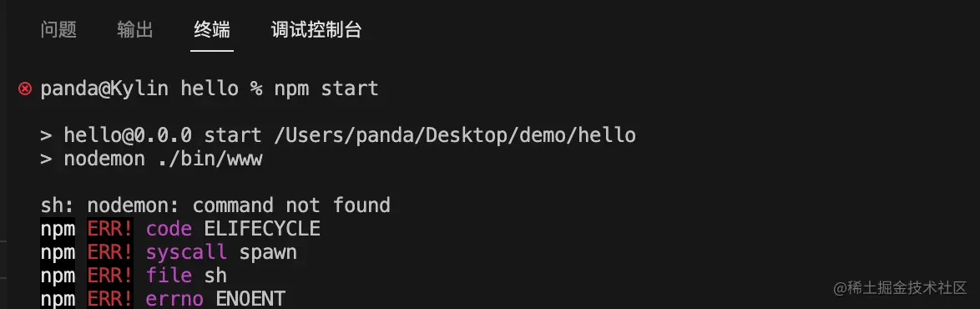Click the npm badge on the errno line
980x309 pixels.
(58, 298)
